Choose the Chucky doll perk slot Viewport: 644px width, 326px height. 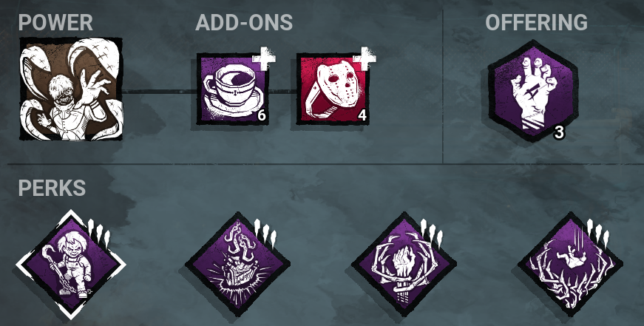71,265
